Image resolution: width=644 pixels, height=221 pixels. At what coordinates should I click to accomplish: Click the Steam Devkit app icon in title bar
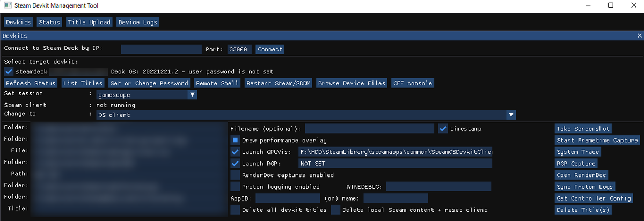point(6,5)
